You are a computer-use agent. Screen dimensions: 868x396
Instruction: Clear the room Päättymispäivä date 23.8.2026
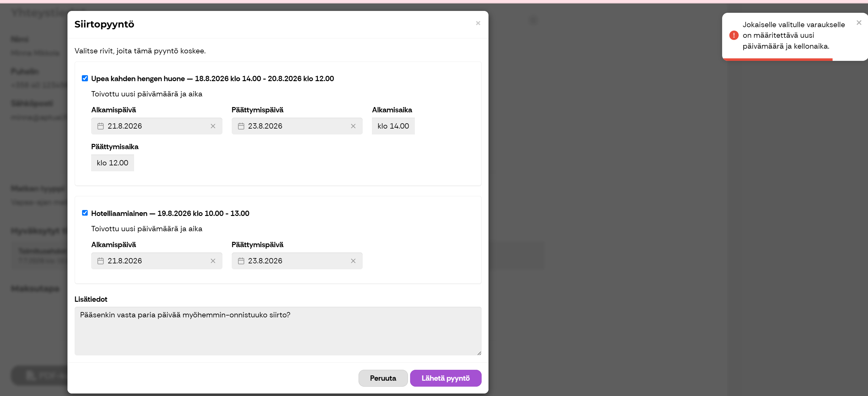(x=353, y=126)
